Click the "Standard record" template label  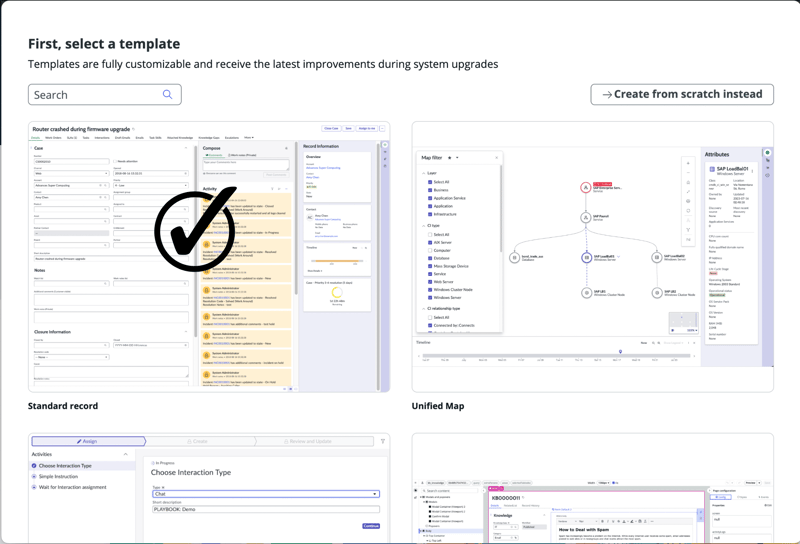[63, 406]
